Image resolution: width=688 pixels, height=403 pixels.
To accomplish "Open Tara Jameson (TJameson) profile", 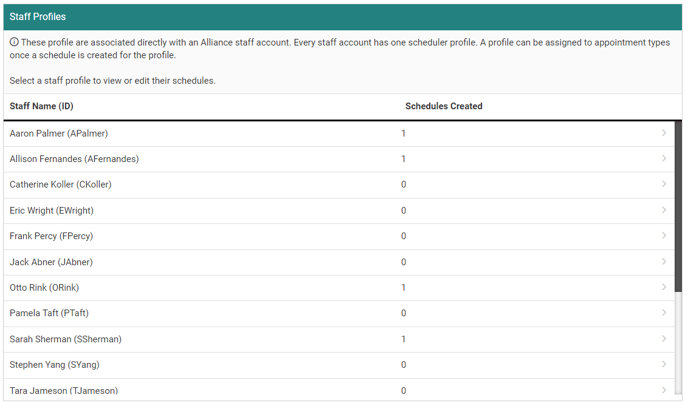I will [x=63, y=390].
